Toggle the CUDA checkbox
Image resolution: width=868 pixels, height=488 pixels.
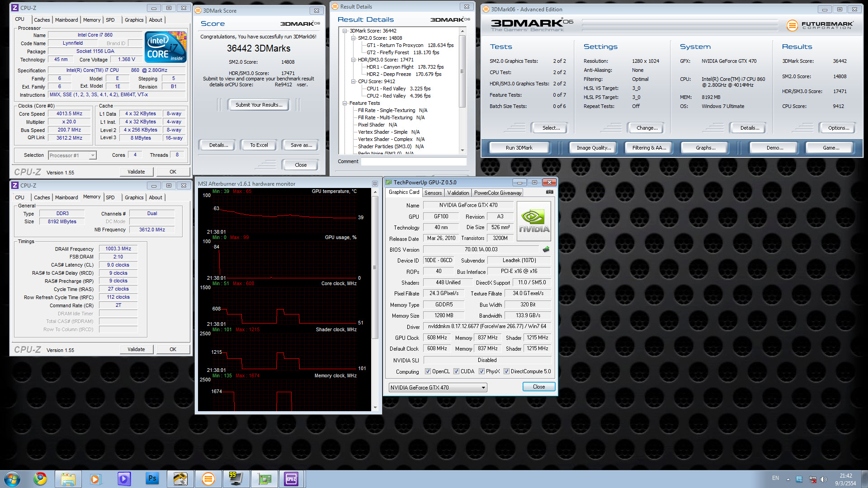tap(457, 371)
